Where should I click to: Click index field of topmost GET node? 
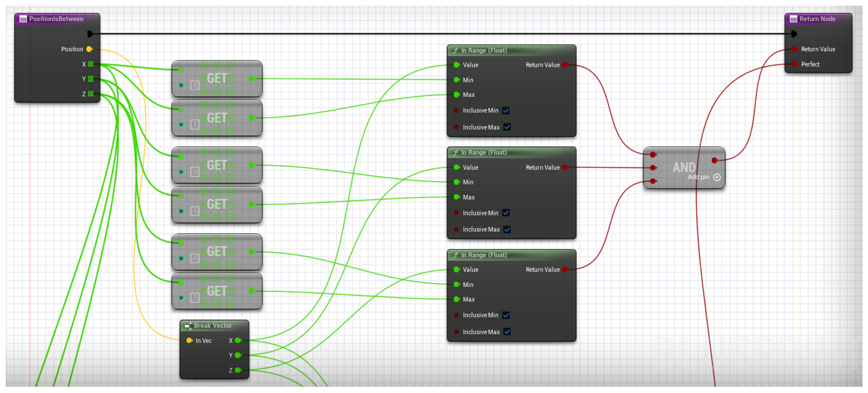195,85
